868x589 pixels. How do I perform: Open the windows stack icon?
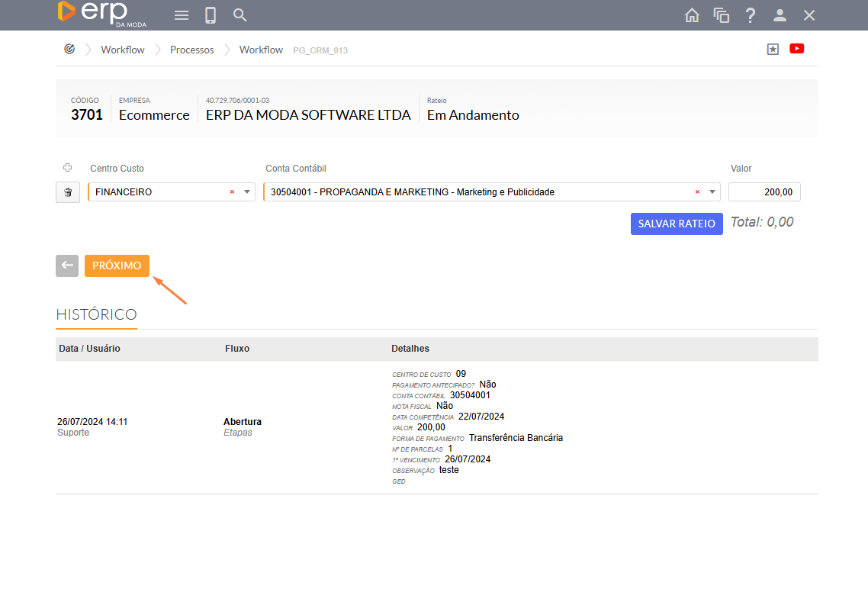[721, 15]
